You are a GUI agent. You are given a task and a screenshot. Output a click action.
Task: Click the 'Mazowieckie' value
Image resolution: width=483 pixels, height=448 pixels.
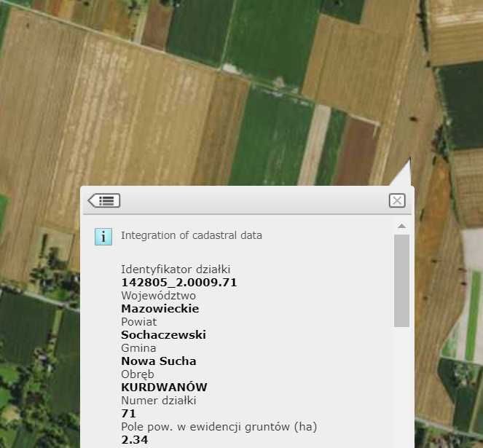(x=160, y=309)
